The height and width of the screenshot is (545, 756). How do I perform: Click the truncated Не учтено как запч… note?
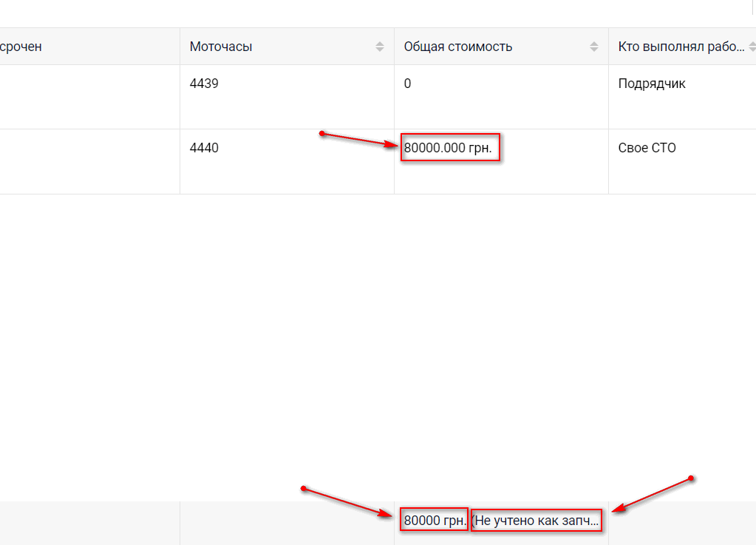click(x=536, y=521)
